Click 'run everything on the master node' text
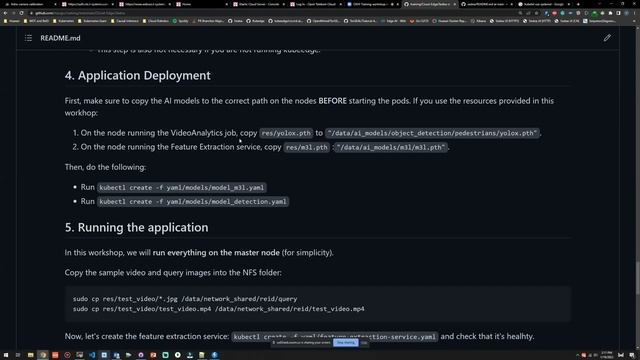 (216, 253)
